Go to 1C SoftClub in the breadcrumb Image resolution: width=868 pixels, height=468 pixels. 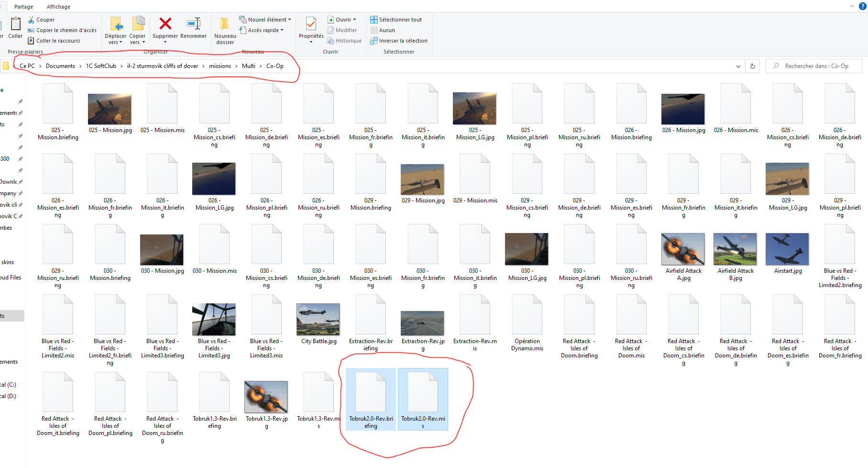101,66
